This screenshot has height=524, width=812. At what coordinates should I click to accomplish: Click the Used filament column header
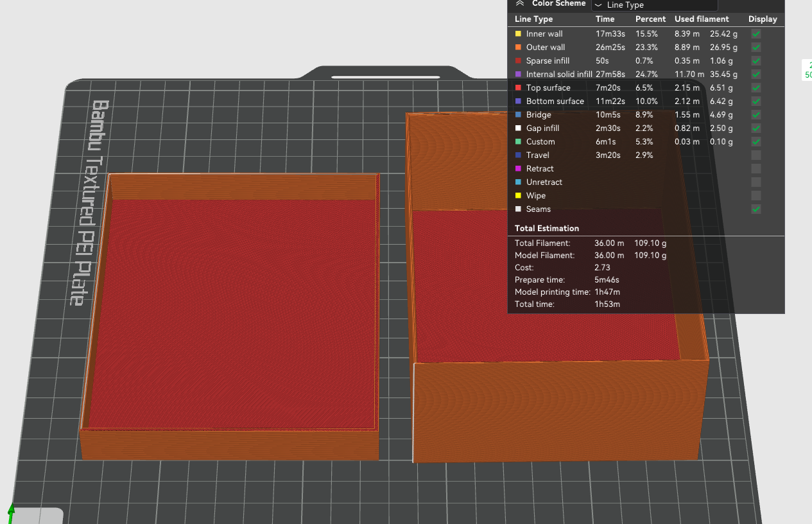coord(702,19)
